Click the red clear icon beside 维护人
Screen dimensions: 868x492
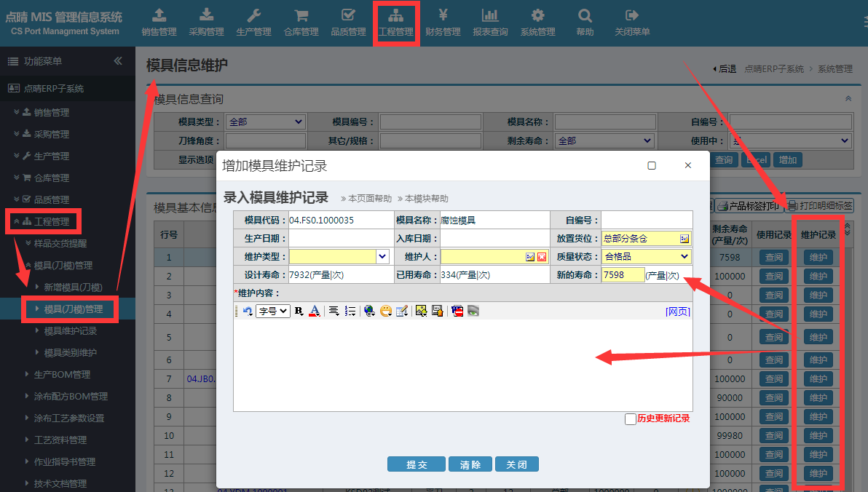pyautogui.click(x=541, y=257)
